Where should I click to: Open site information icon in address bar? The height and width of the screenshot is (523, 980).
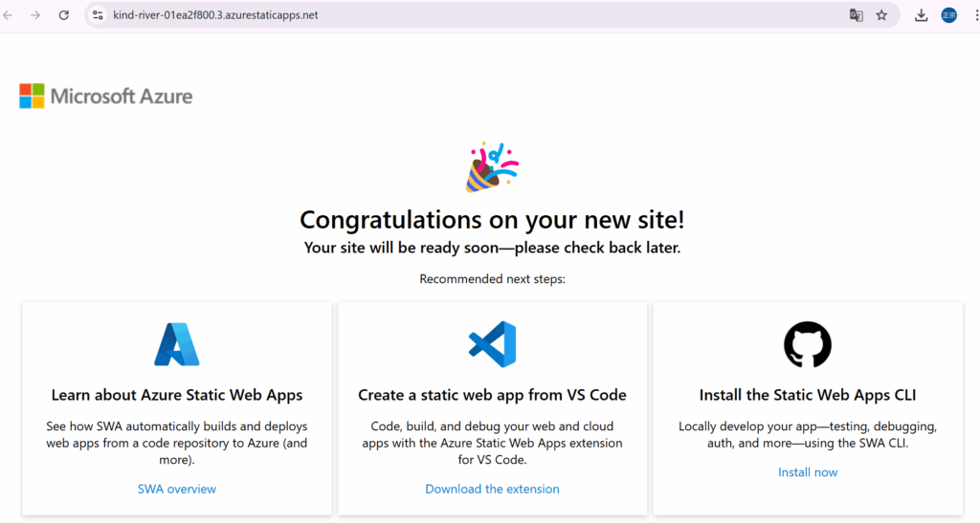(98, 15)
